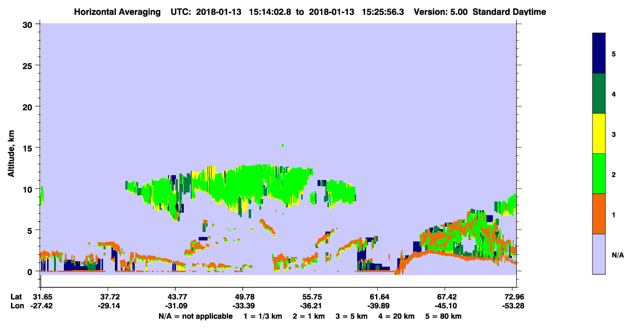
Task: Click the y-axis tick label 30
Action: [28, 24]
